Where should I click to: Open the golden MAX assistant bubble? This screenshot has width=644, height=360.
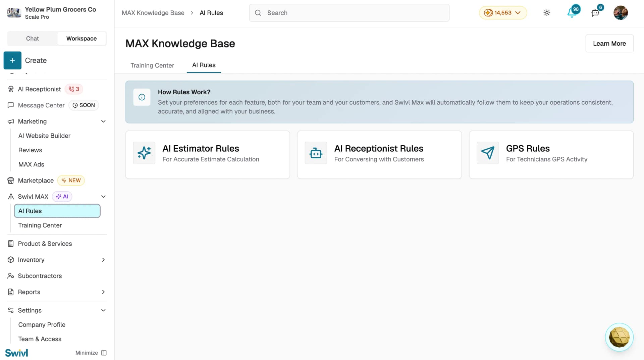(619, 337)
